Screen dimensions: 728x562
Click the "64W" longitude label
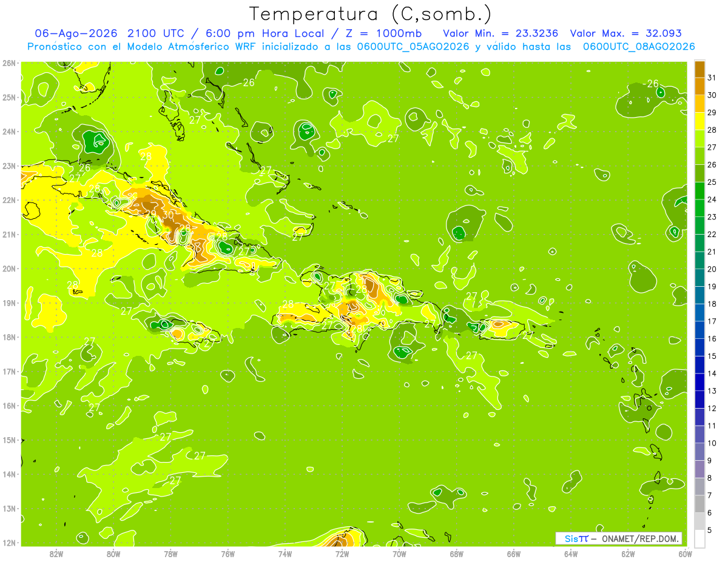[570, 554]
